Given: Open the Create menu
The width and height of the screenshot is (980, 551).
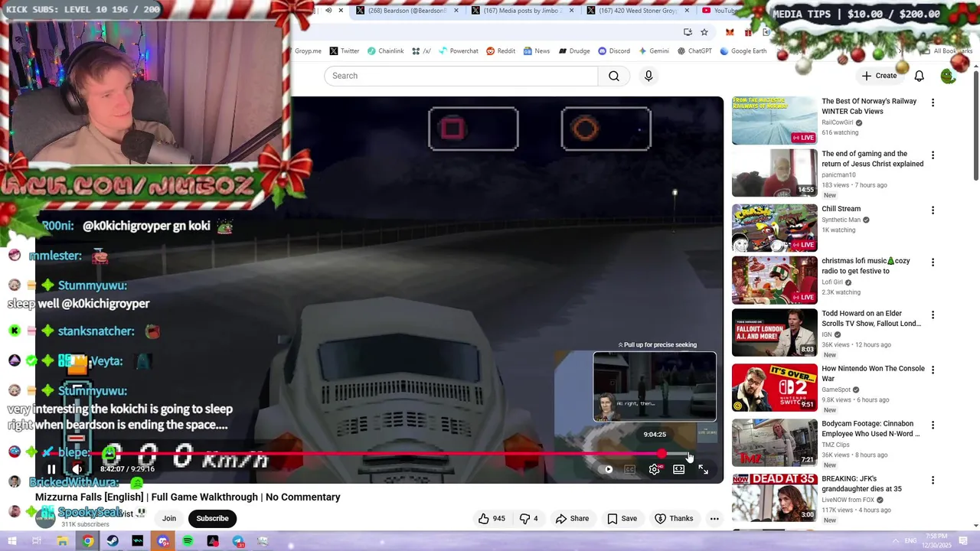Looking at the screenshot, I should pyautogui.click(x=879, y=76).
